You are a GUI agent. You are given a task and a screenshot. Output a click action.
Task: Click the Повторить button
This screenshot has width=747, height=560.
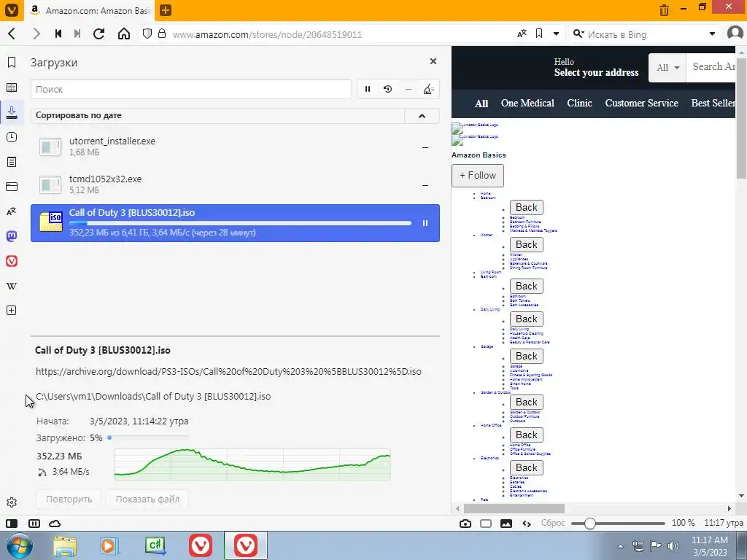pos(69,499)
